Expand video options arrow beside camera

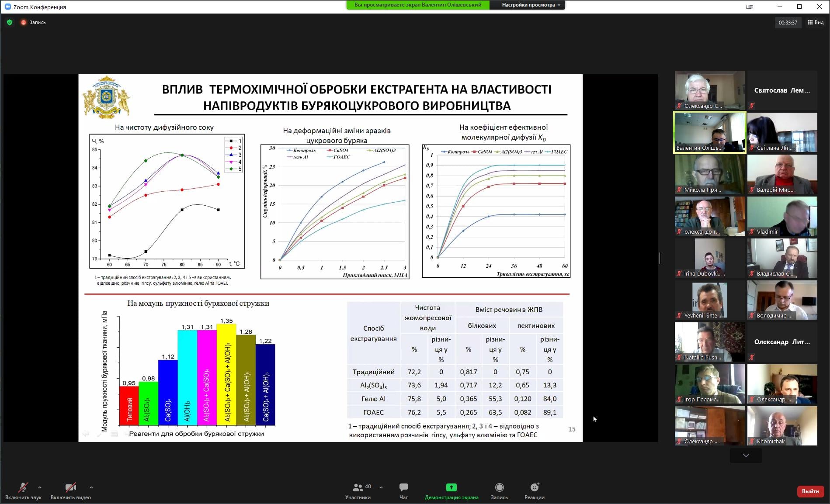click(x=91, y=487)
